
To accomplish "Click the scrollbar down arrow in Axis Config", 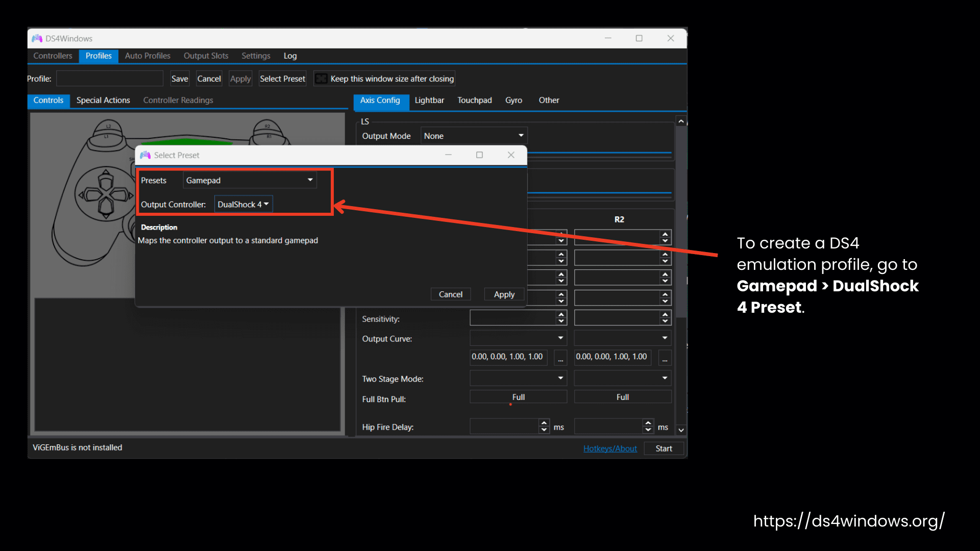I will tap(681, 430).
